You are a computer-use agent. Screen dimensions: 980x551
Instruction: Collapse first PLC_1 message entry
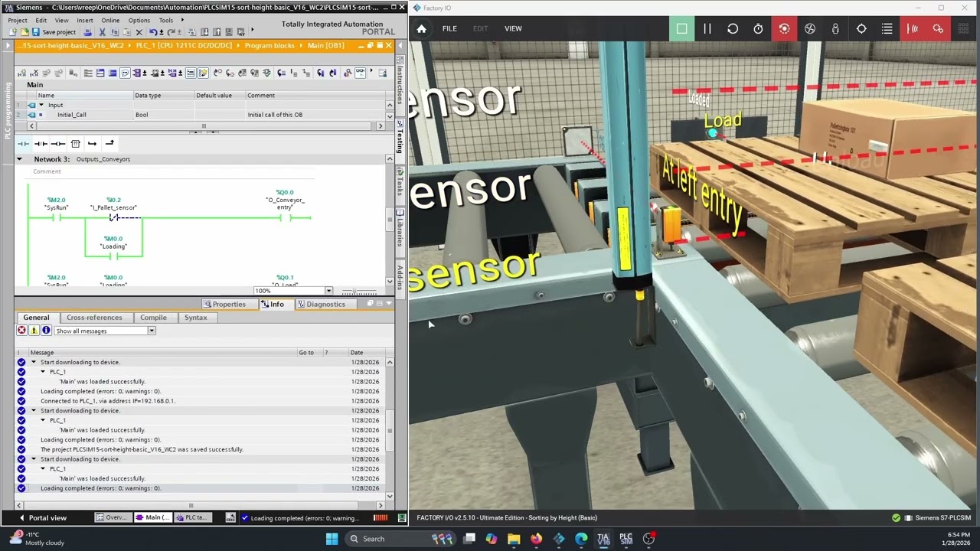tap(43, 372)
